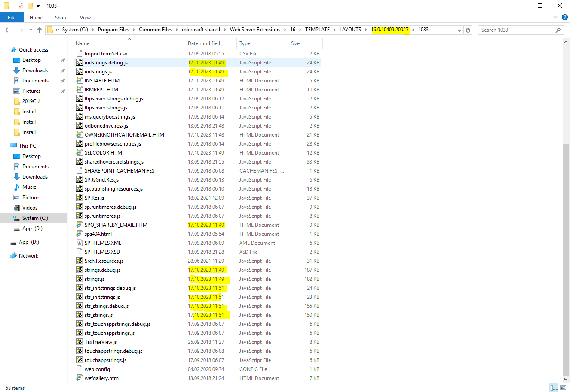
Task: Click the scrollbar down arrow of the file list
Action: click(566, 380)
